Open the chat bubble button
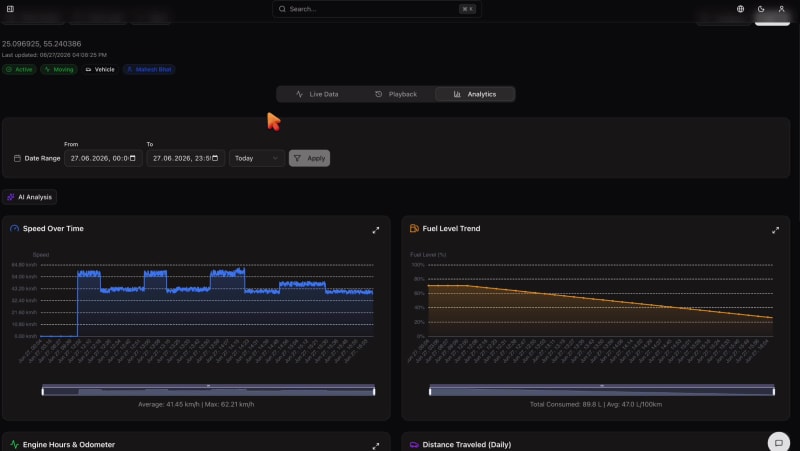Screen dimensions: 800x451 (779, 442)
